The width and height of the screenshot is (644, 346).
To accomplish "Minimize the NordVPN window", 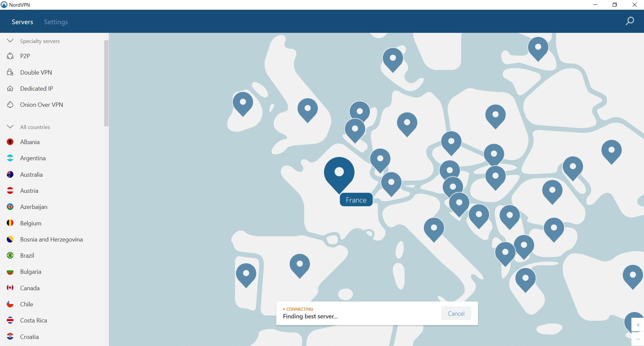I will point(595,5).
